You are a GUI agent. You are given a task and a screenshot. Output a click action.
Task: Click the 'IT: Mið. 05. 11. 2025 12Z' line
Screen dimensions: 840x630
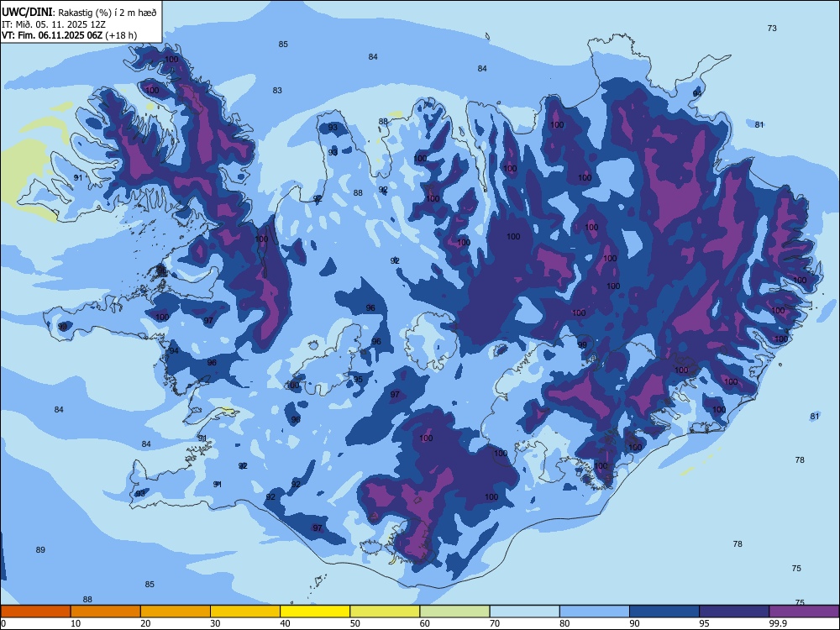54,24
